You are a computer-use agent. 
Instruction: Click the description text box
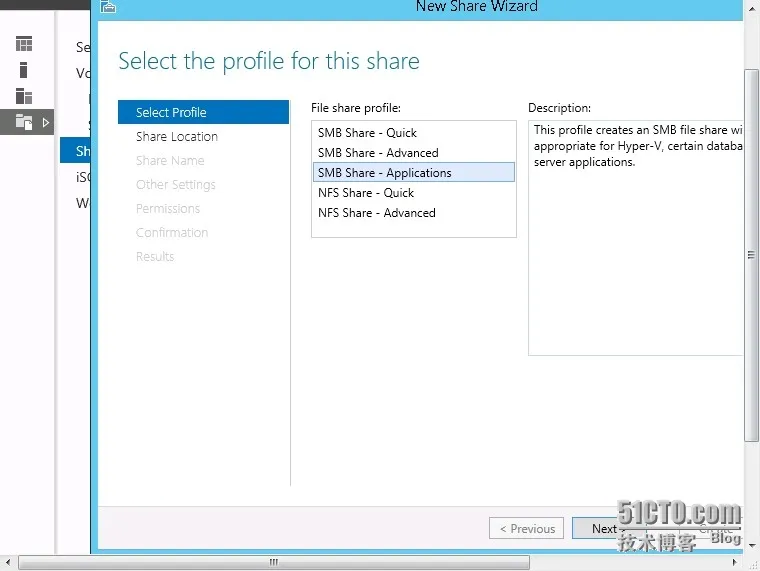click(x=635, y=238)
